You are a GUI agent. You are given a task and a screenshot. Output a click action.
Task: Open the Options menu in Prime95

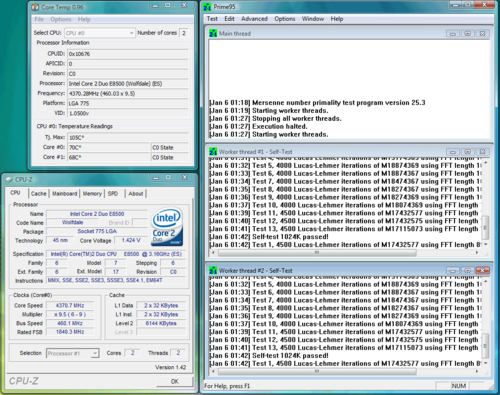(285, 19)
